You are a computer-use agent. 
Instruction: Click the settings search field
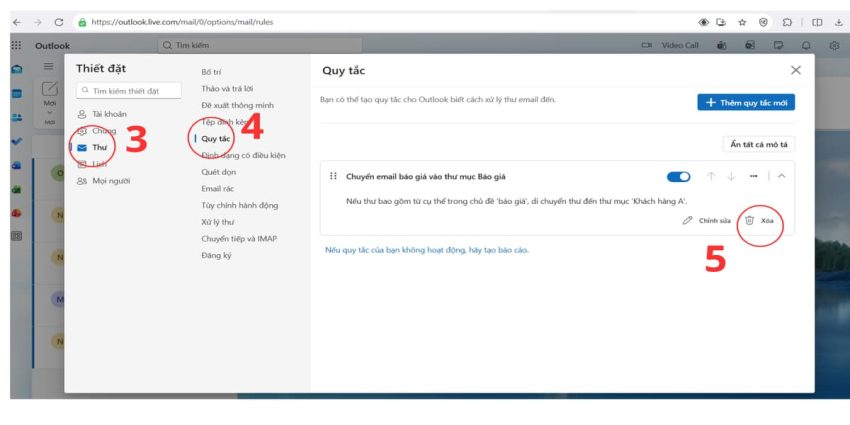point(129,91)
